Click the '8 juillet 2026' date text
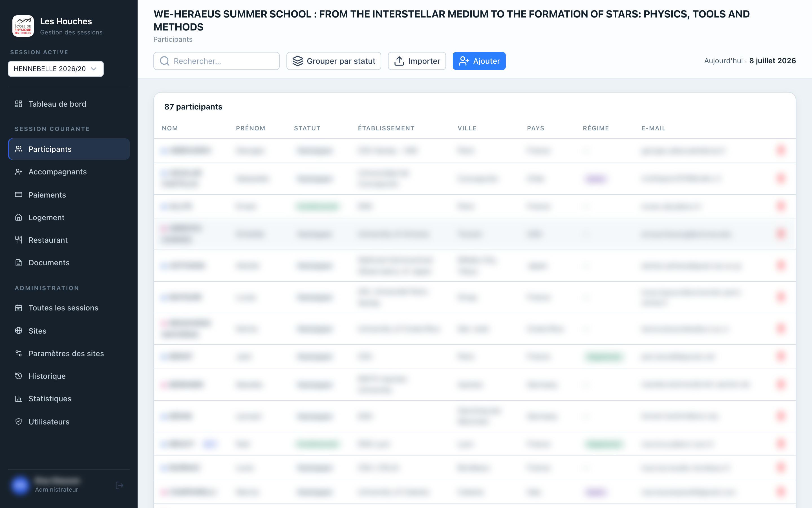812x508 pixels. tap(773, 61)
